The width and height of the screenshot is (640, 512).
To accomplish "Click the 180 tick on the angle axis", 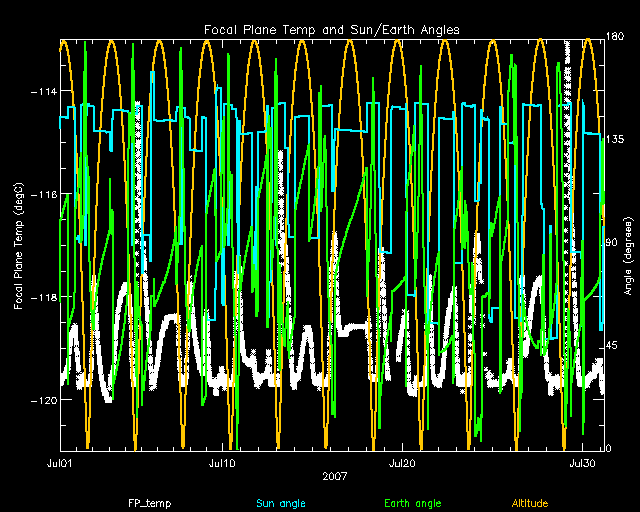I will coord(617,38).
